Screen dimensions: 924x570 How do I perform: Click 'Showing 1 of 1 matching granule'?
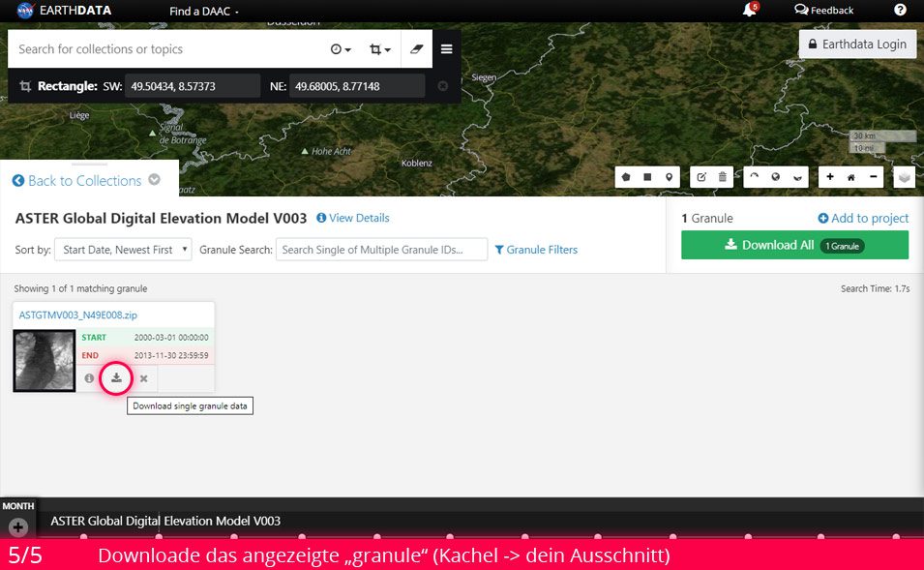80,288
